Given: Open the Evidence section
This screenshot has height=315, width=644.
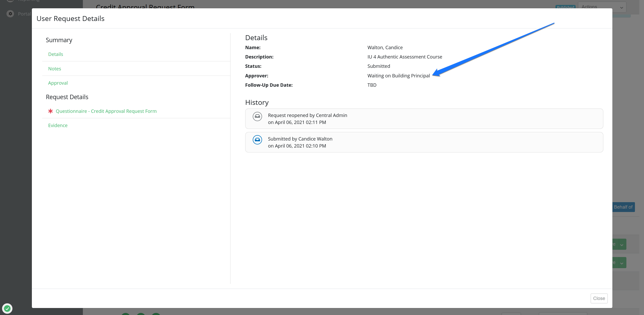Looking at the screenshot, I should click(x=58, y=125).
